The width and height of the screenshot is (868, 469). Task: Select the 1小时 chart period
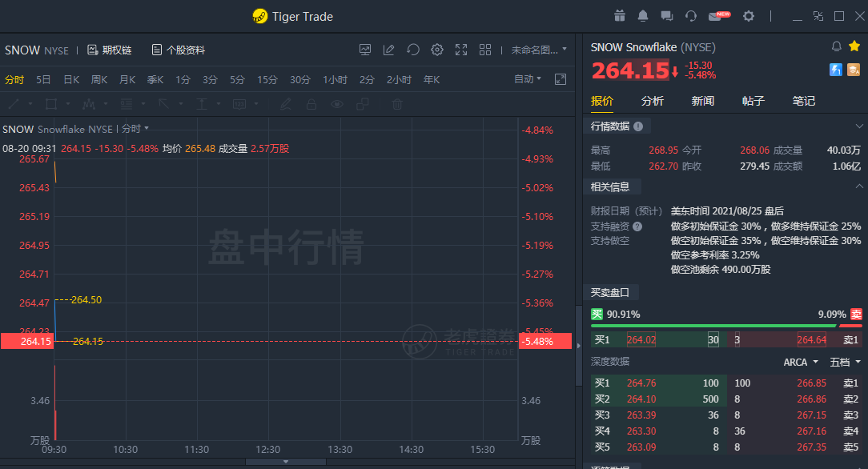pos(335,80)
